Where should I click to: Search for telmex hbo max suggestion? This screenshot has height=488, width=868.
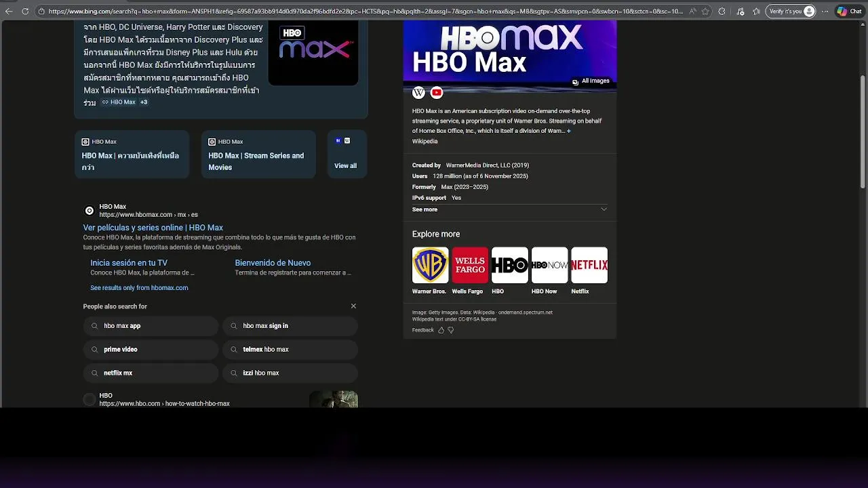(x=290, y=350)
